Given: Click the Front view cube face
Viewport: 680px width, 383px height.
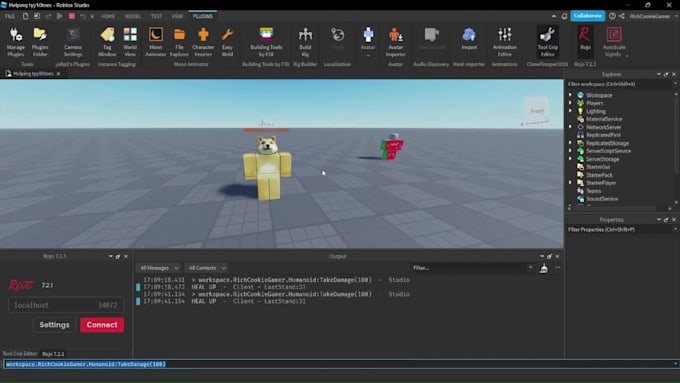Looking at the screenshot, I should (x=536, y=111).
